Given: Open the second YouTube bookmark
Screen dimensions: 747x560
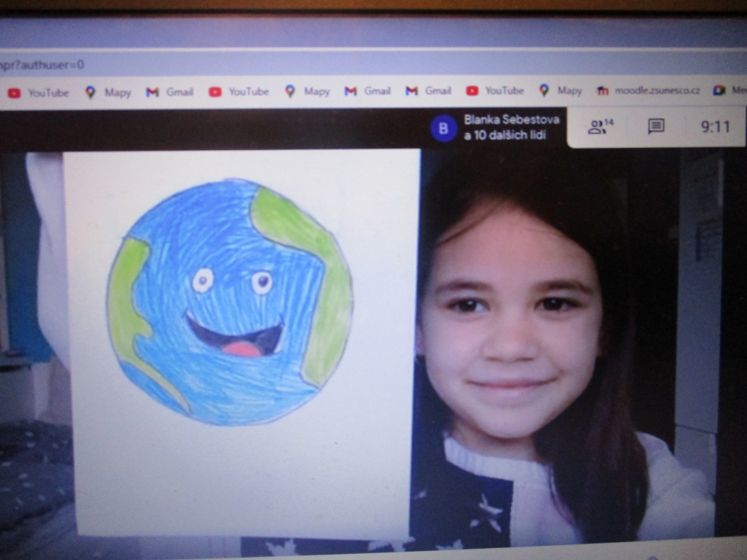Looking at the screenshot, I should [x=239, y=91].
